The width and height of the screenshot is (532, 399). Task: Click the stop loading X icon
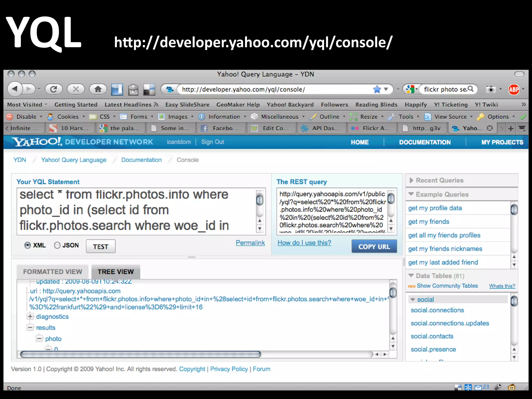point(76,89)
